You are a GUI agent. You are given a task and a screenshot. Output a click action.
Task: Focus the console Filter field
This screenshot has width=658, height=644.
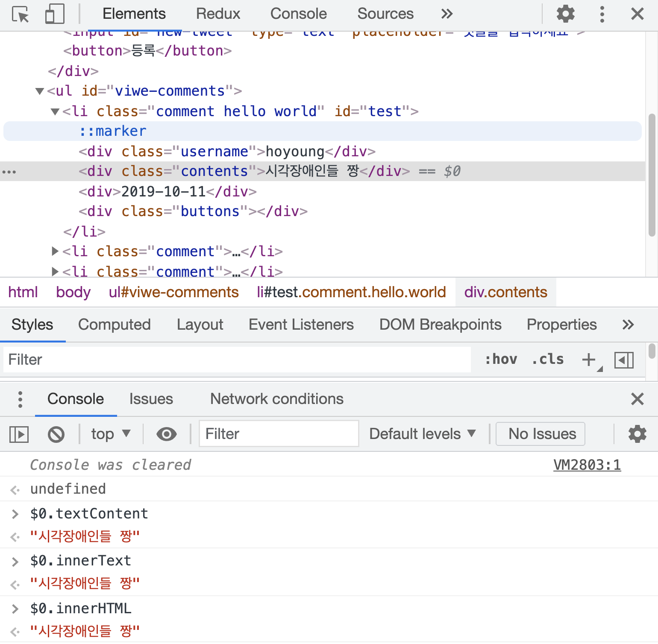click(x=279, y=434)
